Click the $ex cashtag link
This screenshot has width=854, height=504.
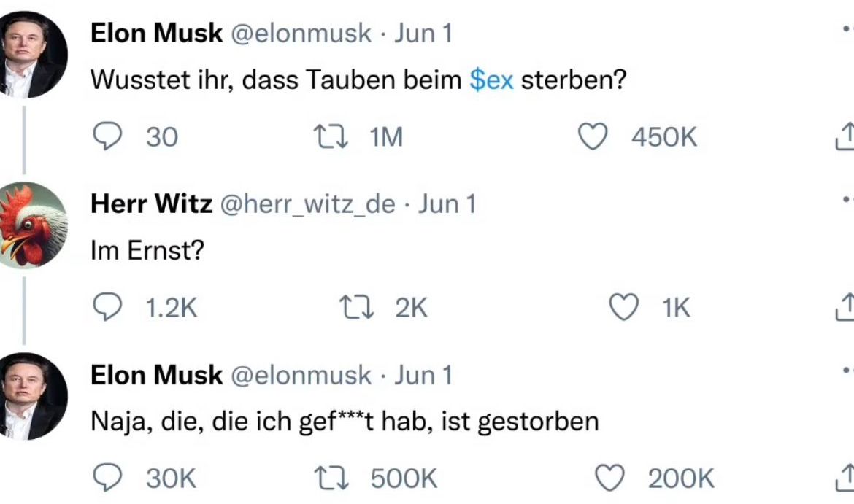492,80
